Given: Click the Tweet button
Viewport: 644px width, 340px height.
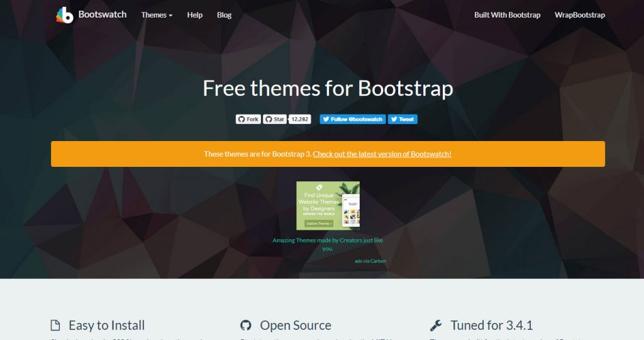Looking at the screenshot, I should coord(402,119).
